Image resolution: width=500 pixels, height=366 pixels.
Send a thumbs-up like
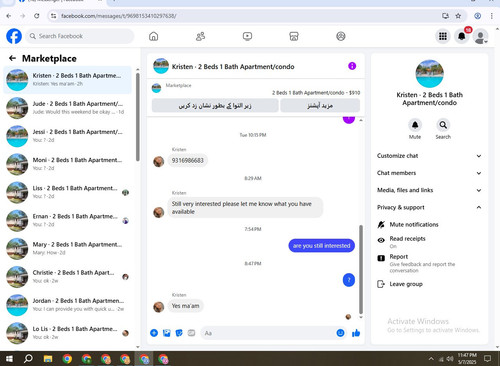pyautogui.click(x=356, y=333)
